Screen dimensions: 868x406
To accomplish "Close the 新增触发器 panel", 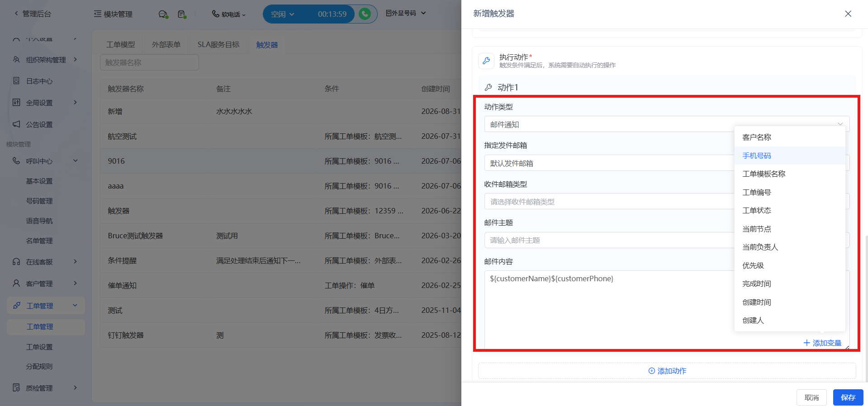I will (848, 14).
